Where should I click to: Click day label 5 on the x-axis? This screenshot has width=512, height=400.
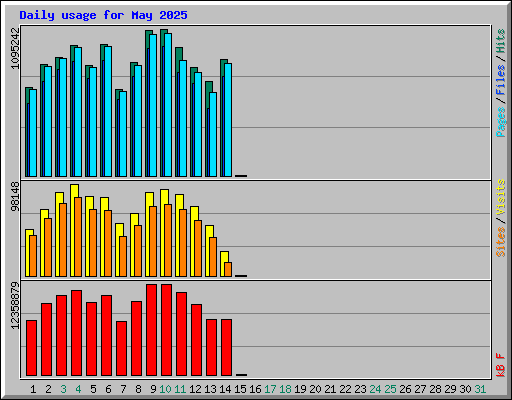[93, 389]
